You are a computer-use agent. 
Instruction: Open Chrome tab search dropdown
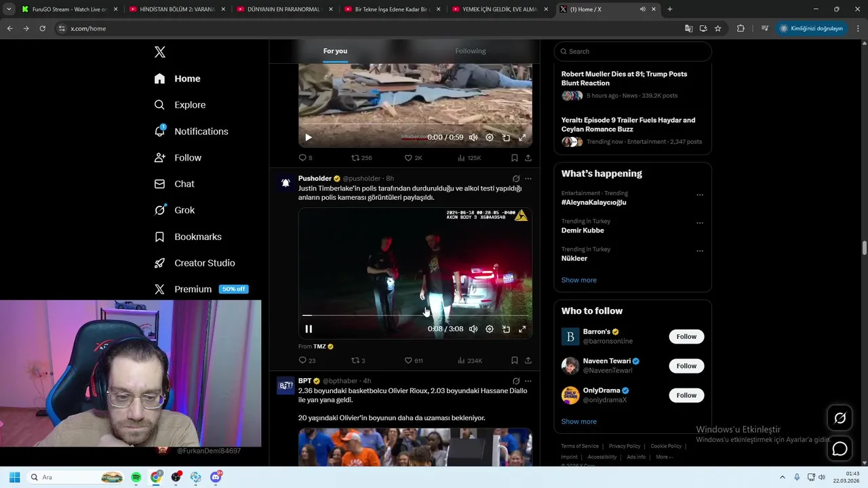9,9
